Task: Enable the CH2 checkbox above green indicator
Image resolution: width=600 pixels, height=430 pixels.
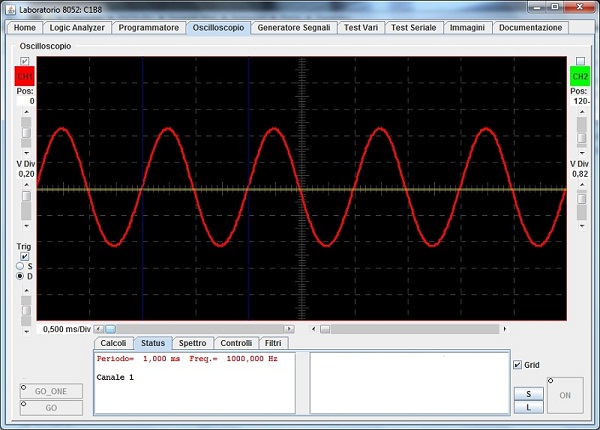Action: tap(579, 62)
